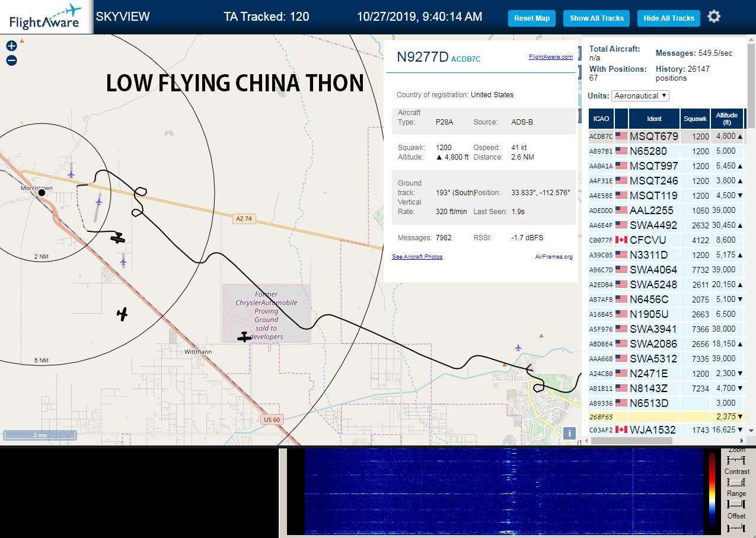Viewport: 756px width, 538px height.
Task: Click the ACDB7C hex code beside N9277D
Action: [x=466, y=59]
